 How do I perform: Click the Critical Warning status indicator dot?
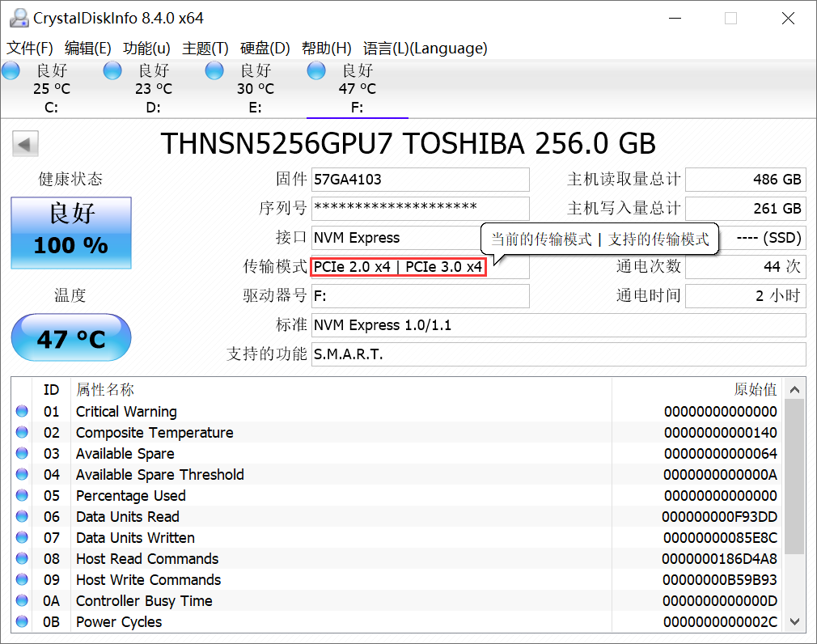(x=22, y=411)
